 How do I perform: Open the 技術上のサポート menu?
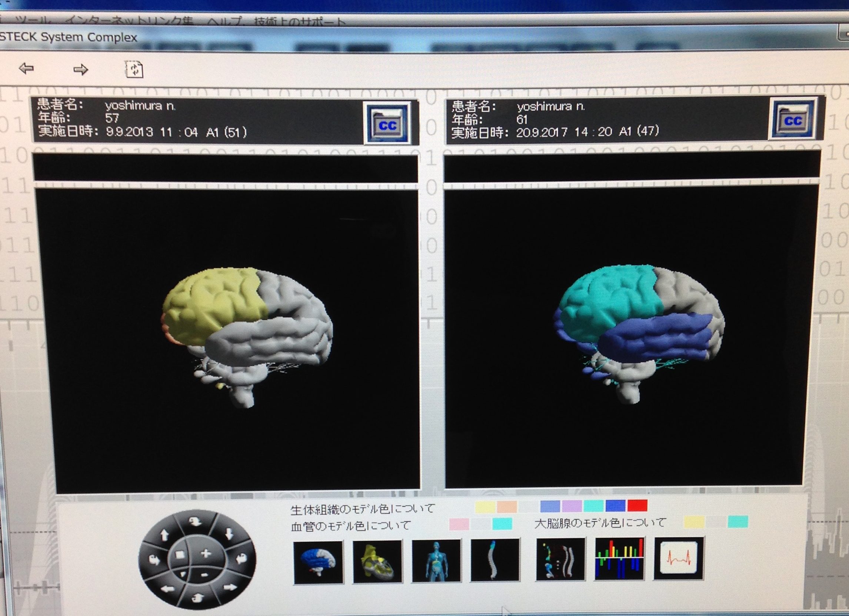299,23
